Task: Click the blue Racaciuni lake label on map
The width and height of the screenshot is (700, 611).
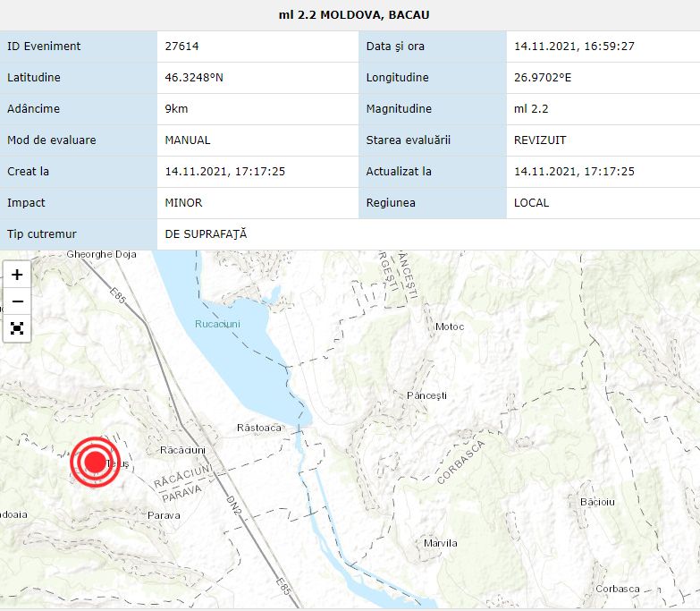Action: coord(217,324)
